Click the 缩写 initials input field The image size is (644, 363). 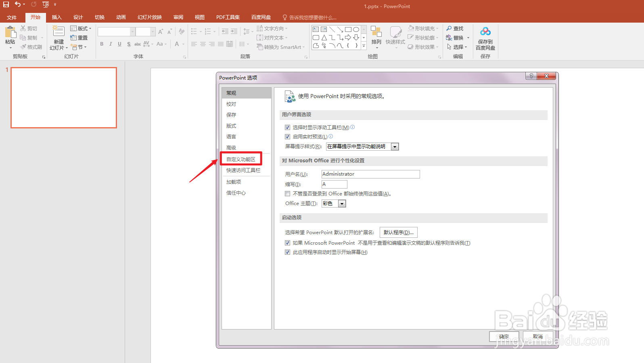[334, 184]
